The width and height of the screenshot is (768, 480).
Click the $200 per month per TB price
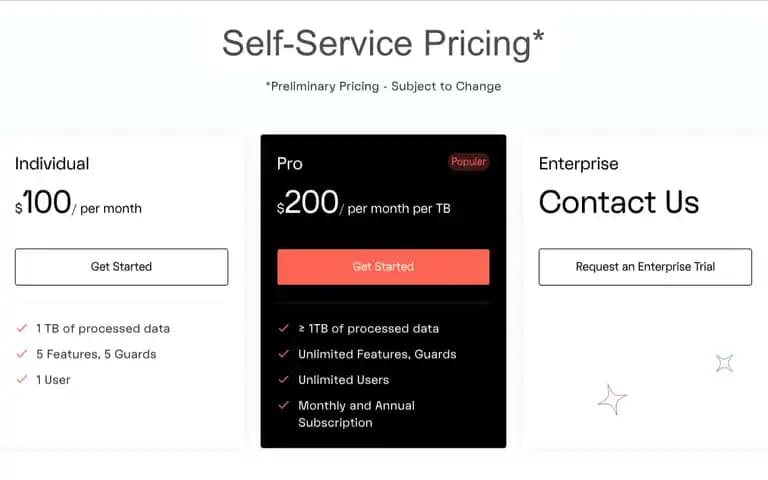point(363,202)
